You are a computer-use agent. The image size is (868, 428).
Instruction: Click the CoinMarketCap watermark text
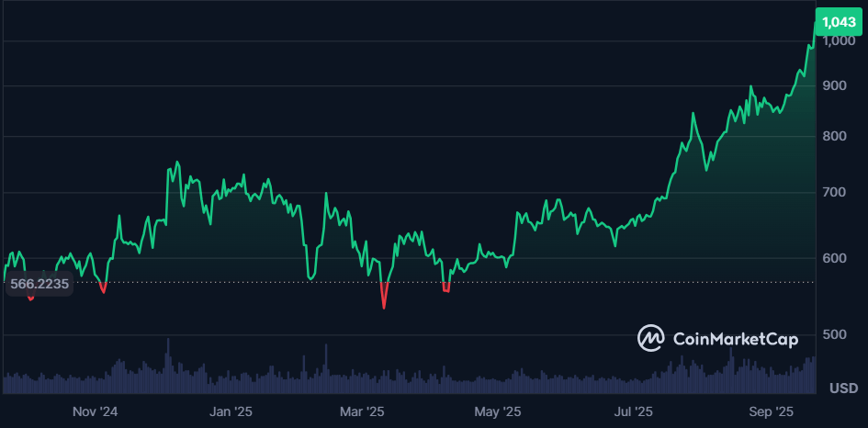pos(735,339)
